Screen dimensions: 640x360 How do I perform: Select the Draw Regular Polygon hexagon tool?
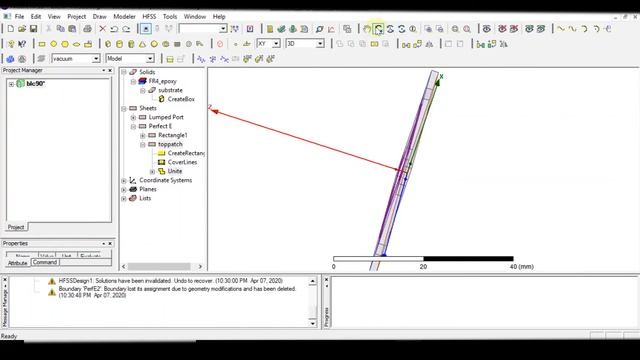coord(65,44)
